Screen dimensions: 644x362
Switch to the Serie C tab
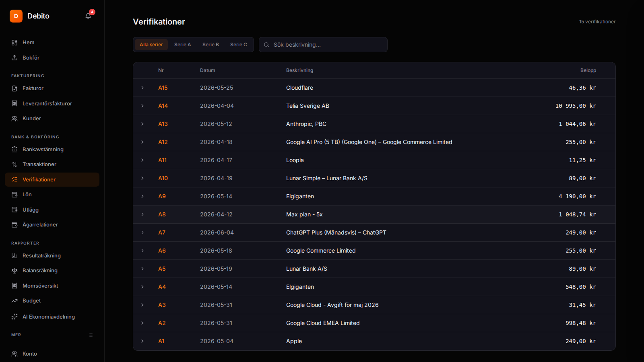[239, 45]
